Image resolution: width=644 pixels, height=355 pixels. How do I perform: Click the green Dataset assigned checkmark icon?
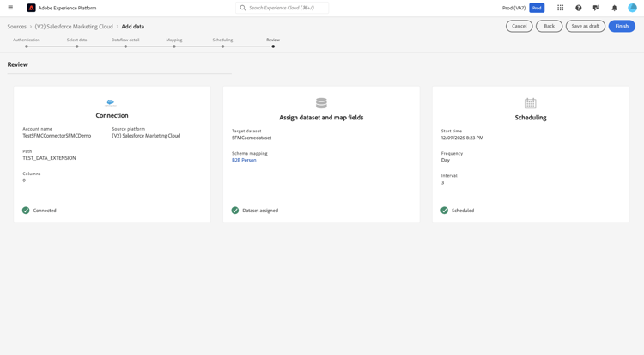(x=235, y=211)
